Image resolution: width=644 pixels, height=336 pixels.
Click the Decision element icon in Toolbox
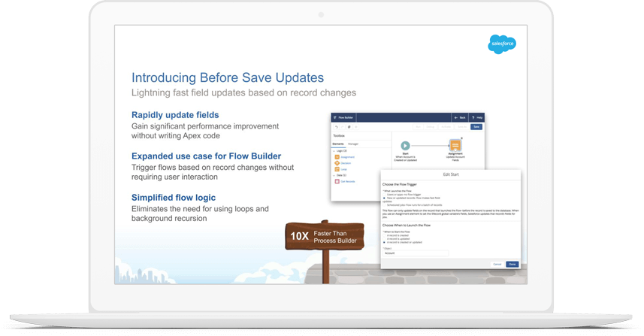pyautogui.click(x=337, y=163)
